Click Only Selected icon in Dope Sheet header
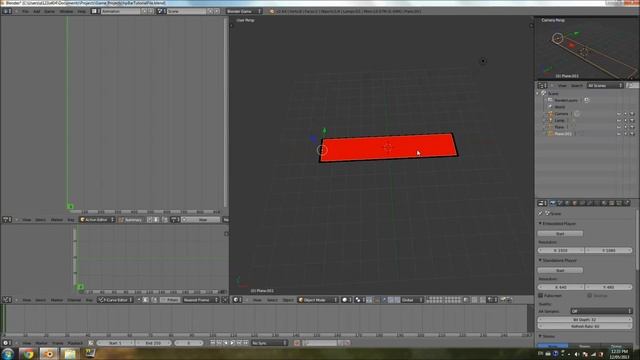The width and height of the screenshot is (640, 360). (x=150, y=220)
